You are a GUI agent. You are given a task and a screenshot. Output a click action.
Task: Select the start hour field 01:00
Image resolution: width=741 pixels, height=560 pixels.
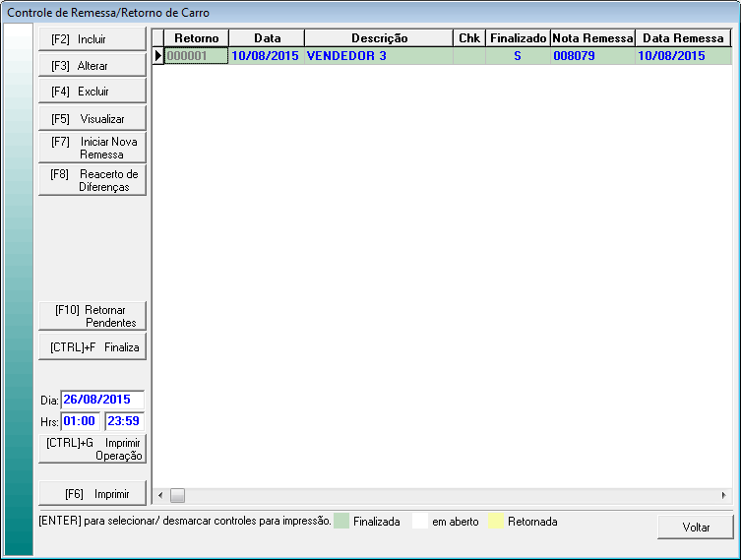pos(80,421)
